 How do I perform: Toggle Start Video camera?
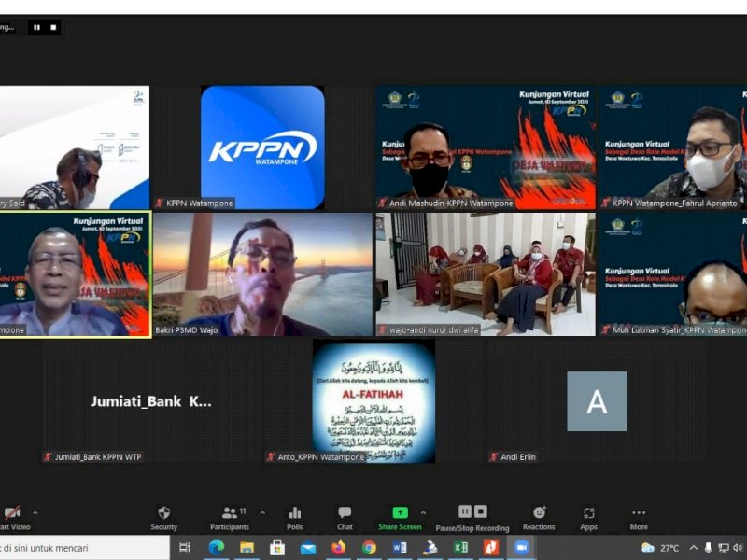[x=14, y=518]
